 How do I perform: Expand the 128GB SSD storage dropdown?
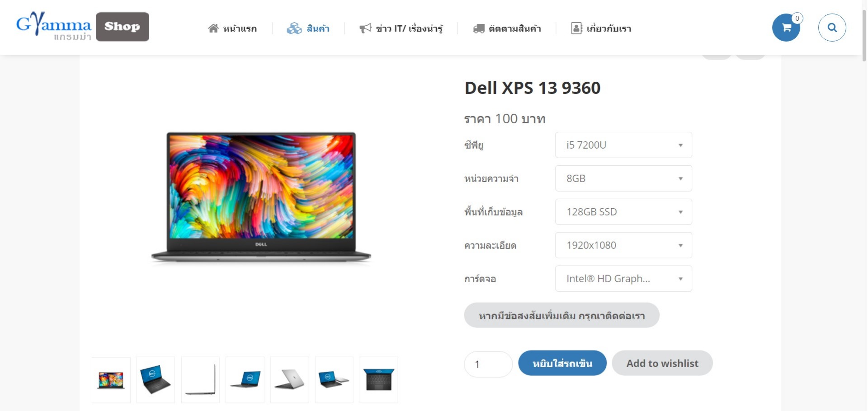(x=623, y=212)
